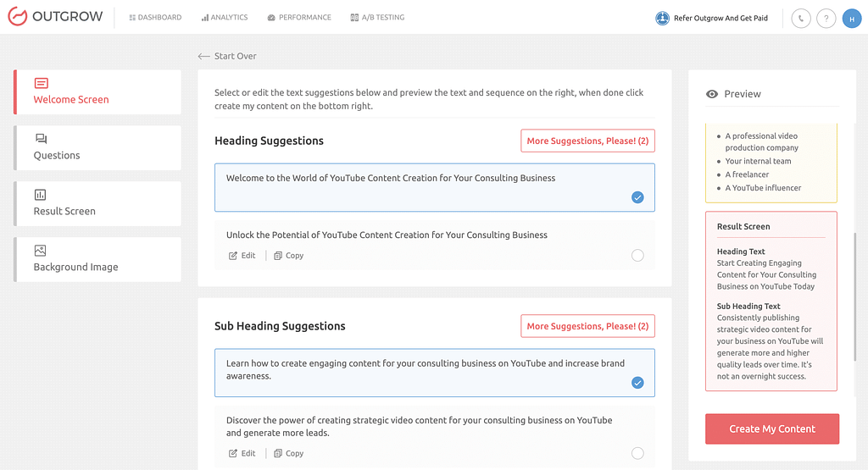Open help via question mark icon

click(826, 18)
